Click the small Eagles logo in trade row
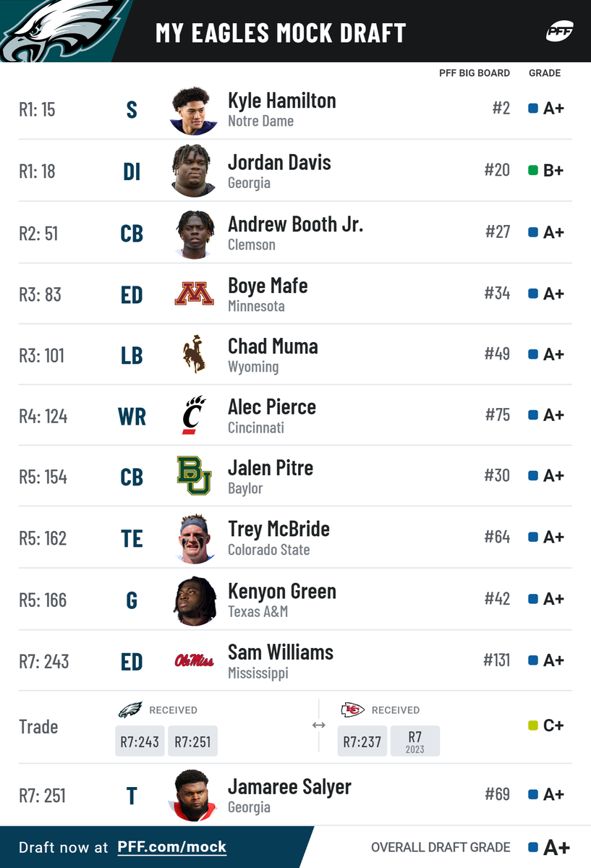This screenshot has width=591, height=868. click(130, 710)
